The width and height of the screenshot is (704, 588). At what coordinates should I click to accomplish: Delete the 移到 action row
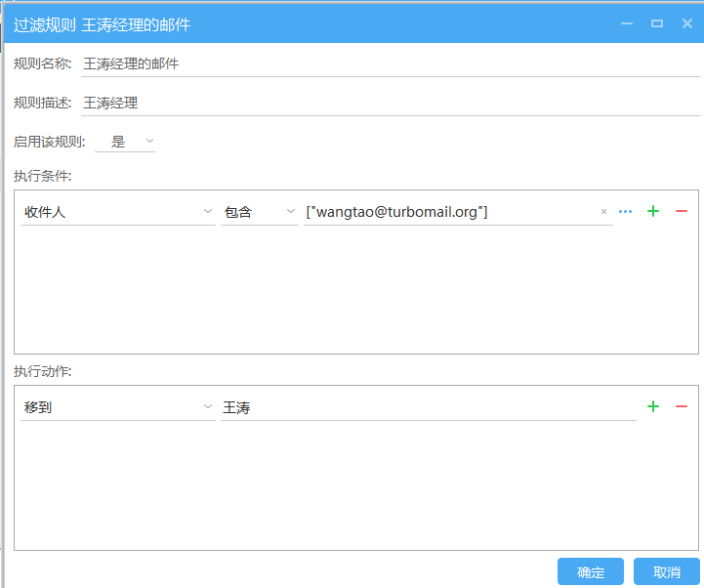click(x=682, y=406)
